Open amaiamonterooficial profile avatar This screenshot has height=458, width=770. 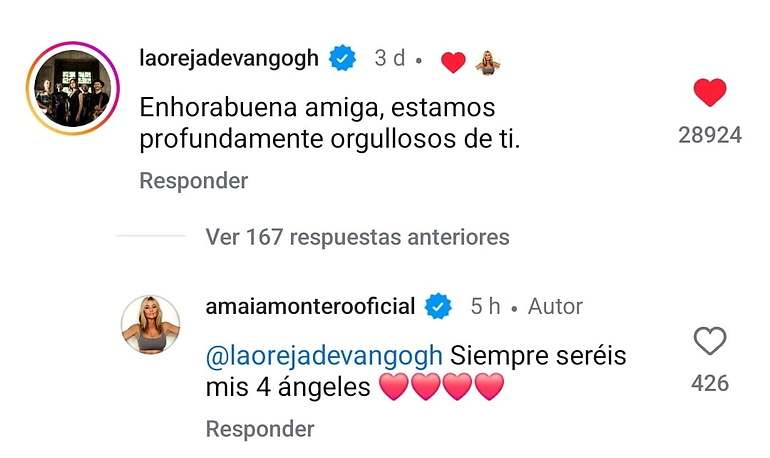151,324
